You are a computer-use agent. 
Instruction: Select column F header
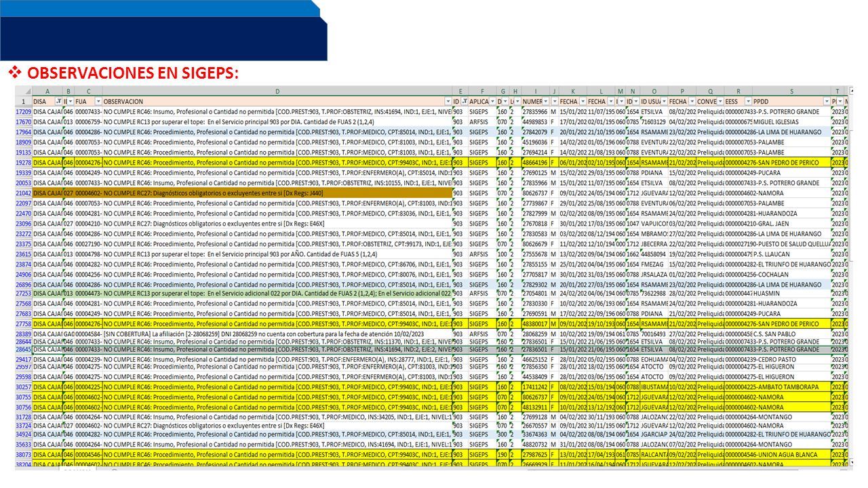click(482, 91)
